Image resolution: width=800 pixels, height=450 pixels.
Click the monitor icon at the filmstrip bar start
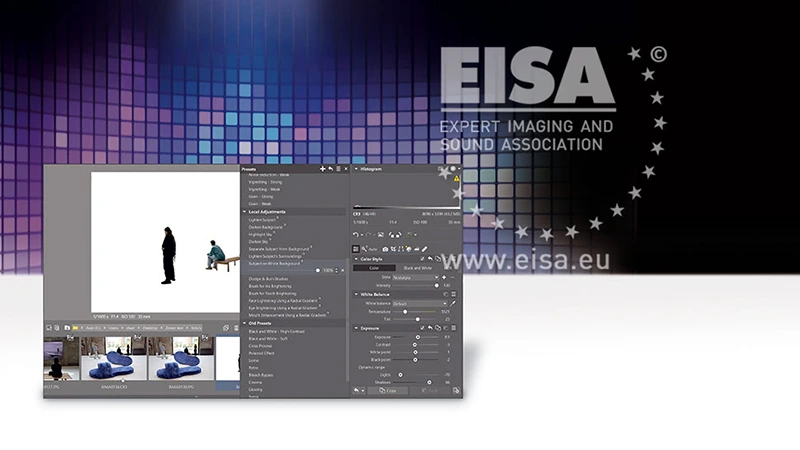point(49,328)
